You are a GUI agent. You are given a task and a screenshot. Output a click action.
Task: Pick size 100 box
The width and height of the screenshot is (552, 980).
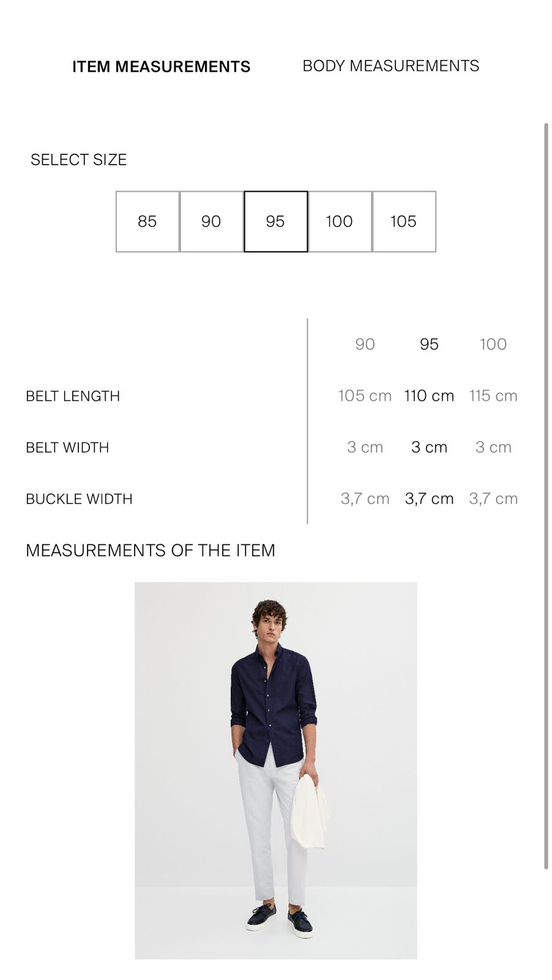tap(339, 221)
